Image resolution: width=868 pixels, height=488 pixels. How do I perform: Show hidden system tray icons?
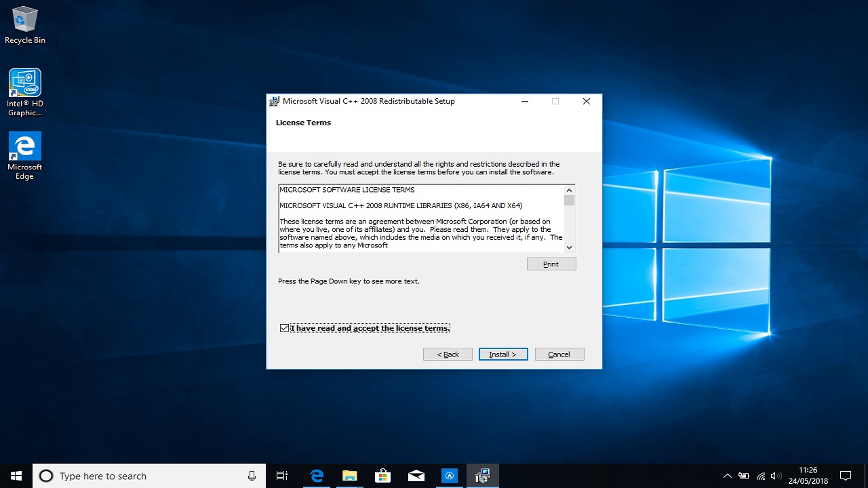coord(728,476)
